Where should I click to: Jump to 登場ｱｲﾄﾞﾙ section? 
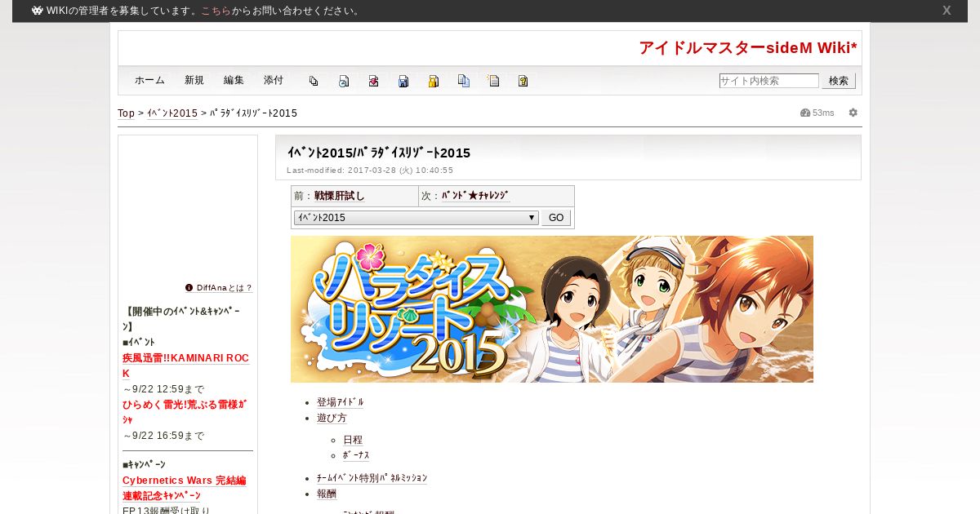341,402
